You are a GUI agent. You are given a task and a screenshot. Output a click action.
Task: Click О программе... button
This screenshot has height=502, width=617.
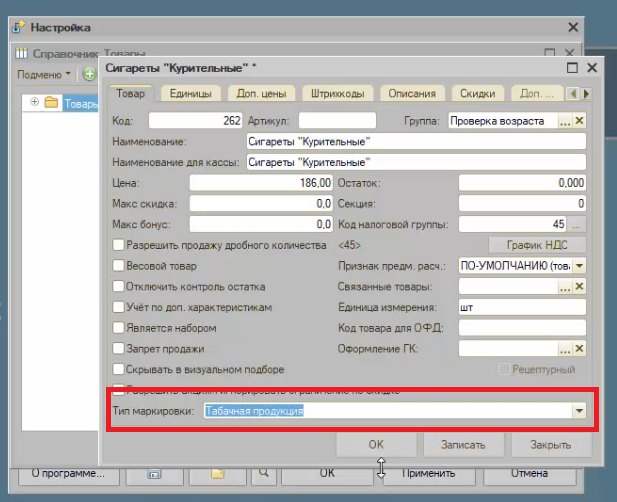coord(68,474)
